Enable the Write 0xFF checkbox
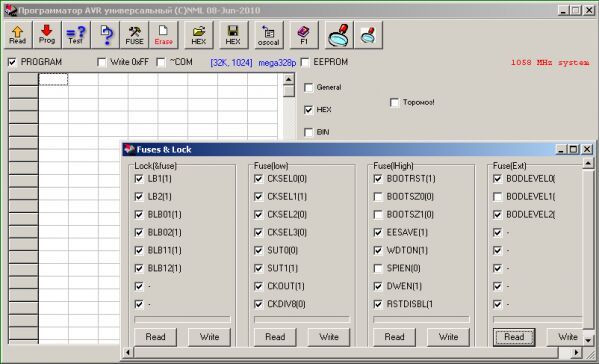The height and width of the screenshot is (364, 599). click(x=102, y=62)
